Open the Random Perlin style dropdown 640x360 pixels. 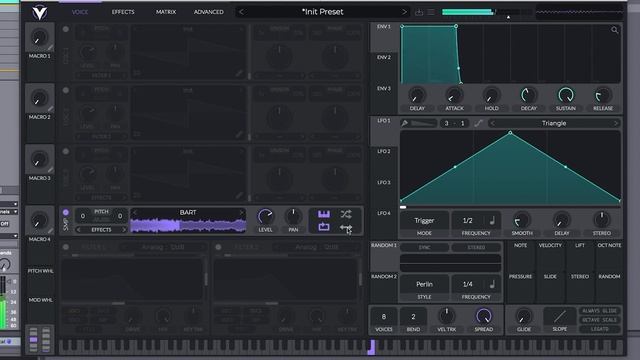(x=424, y=284)
